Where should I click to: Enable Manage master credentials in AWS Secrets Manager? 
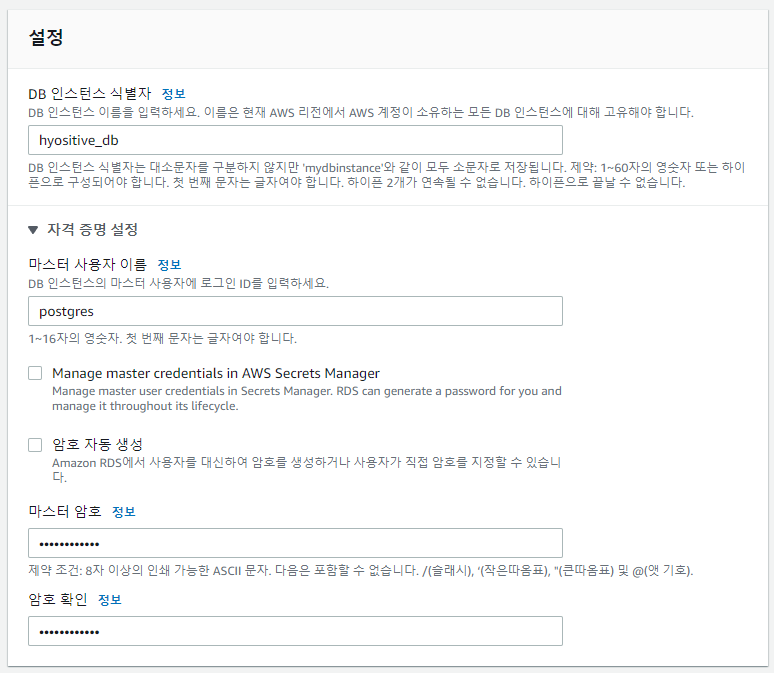35,373
